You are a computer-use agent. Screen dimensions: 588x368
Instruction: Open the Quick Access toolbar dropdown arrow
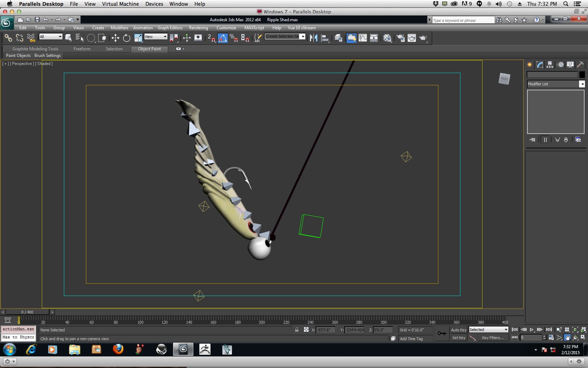[x=78, y=20]
